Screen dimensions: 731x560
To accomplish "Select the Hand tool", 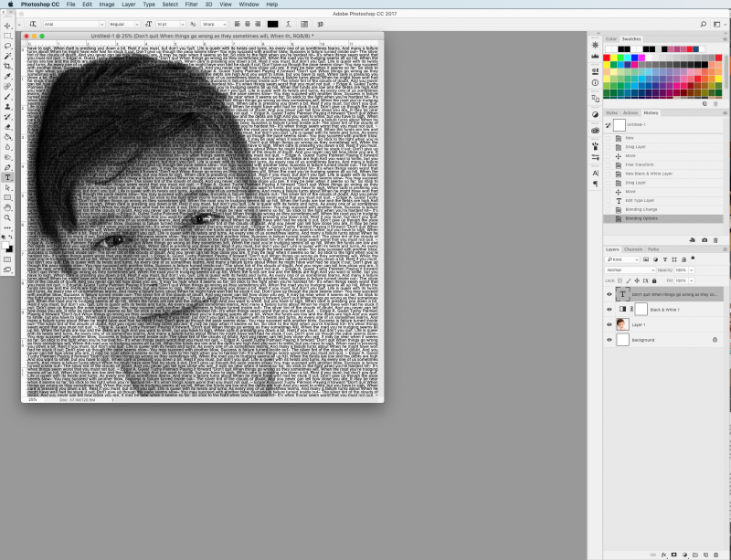I will point(7,208).
